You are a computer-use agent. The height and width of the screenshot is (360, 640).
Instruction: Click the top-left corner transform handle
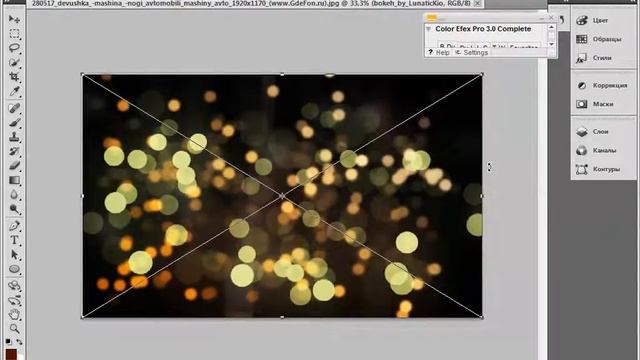[82, 74]
